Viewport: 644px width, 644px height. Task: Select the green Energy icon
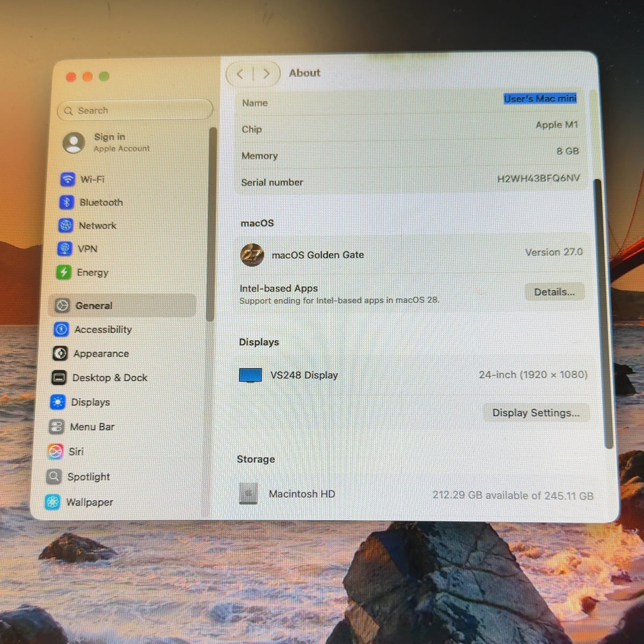tap(63, 273)
